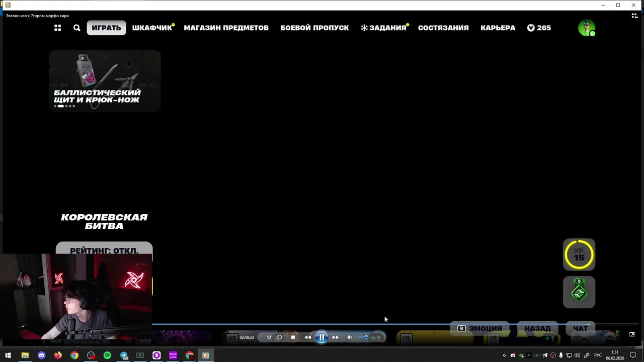The width and height of the screenshot is (644, 362).
Task: Toggle shuffle in the media player
Action: pyautogui.click(x=269, y=337)
